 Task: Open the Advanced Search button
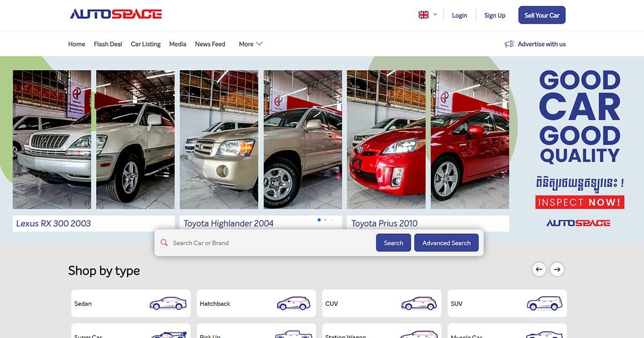tap(447, 243)
